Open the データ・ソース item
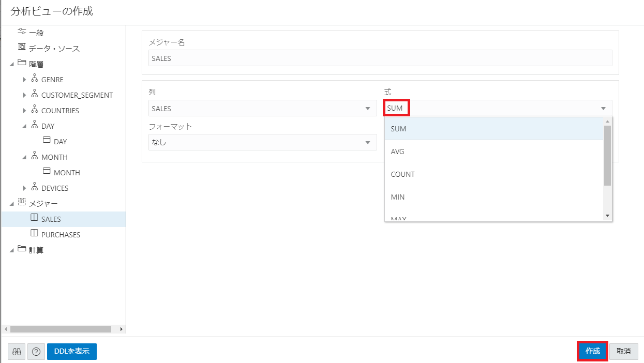 (x=54, y=49)
